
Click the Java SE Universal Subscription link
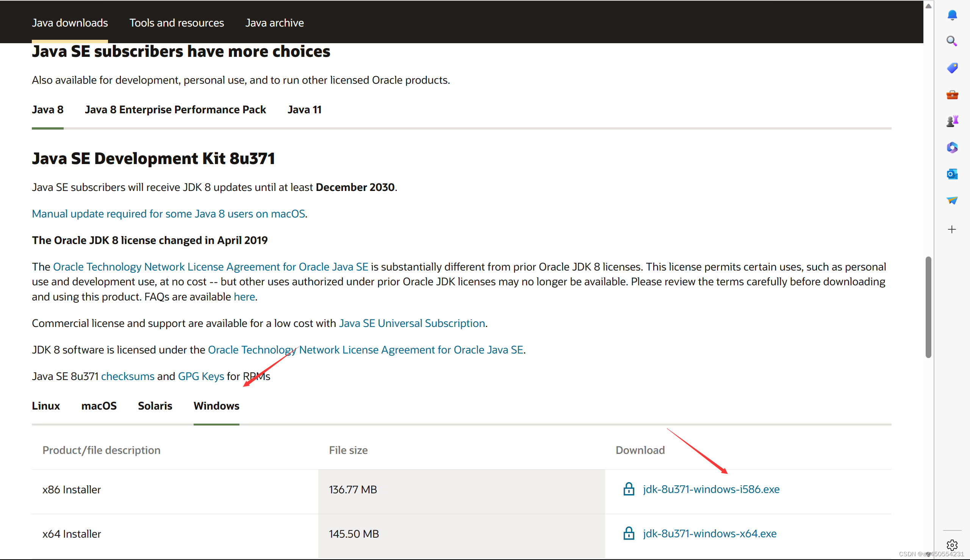click(411, 323)
